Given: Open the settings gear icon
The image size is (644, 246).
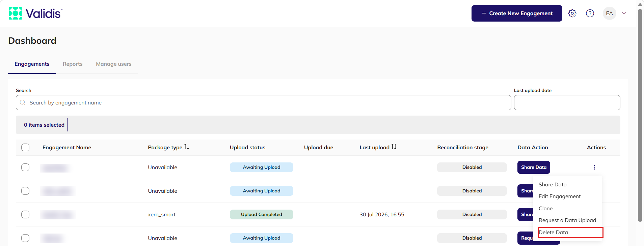Looking at the screenshot, I should click(572, 13).
